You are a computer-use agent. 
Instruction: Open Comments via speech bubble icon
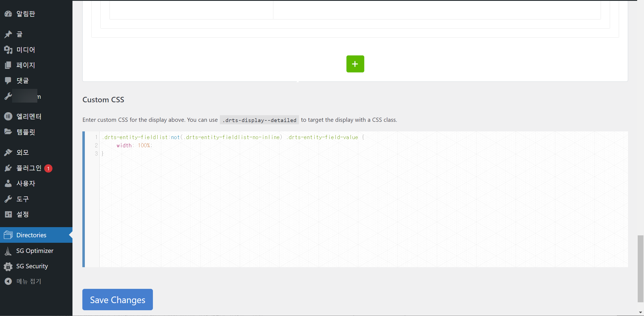point(8,81)
